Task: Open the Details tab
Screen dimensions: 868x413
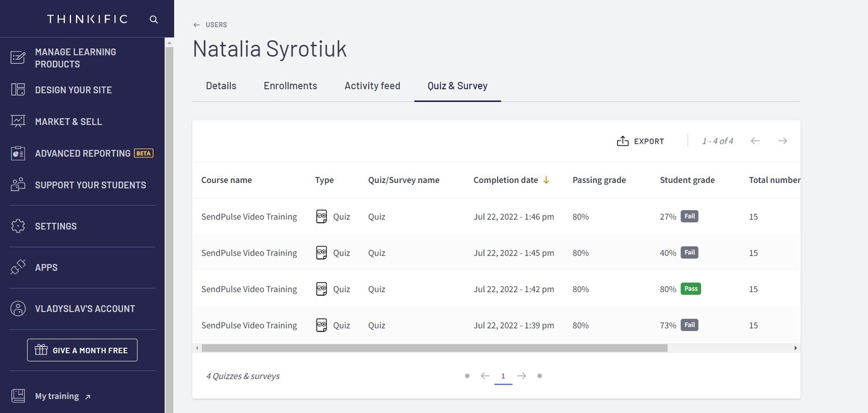Action: (221, 86)
